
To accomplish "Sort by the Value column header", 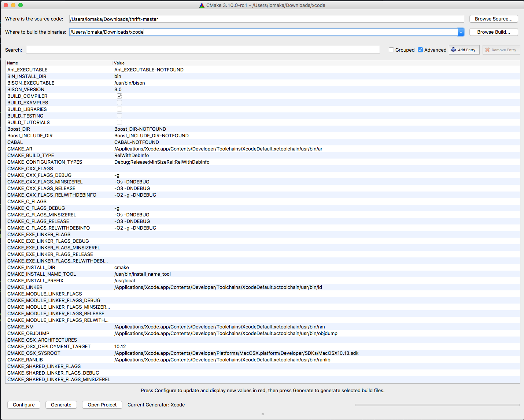I will pyautogui.click(x=316, y=63).
